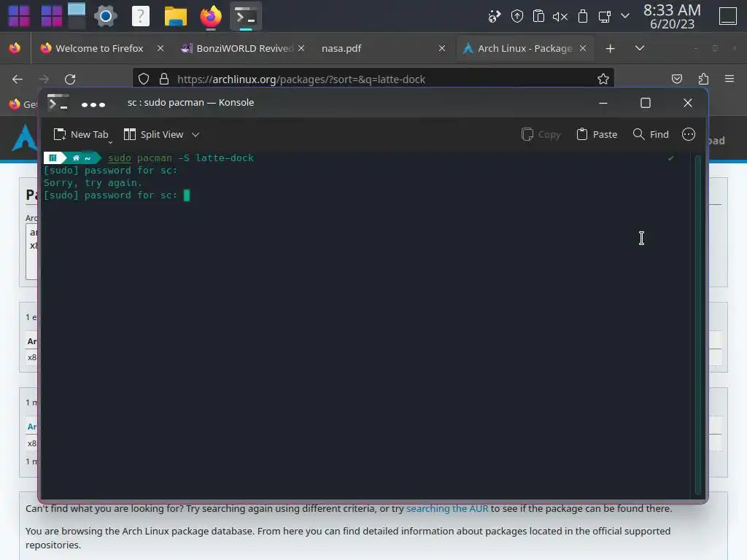Open Konsole's more options circle menu
Screen dimensions: 747x560
[x=689, y=135]
